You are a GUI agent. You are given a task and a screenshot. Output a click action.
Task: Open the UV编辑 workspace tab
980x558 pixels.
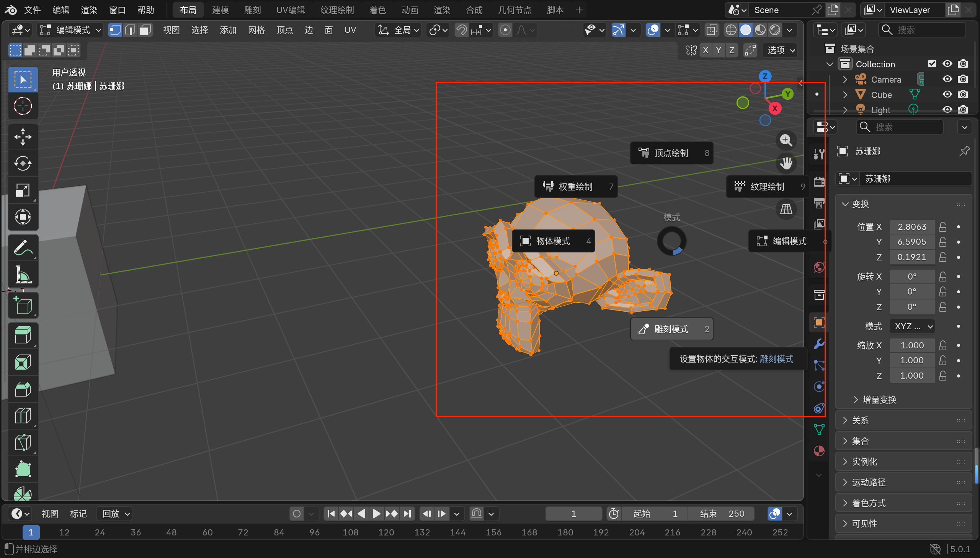(x=290, y=10)
